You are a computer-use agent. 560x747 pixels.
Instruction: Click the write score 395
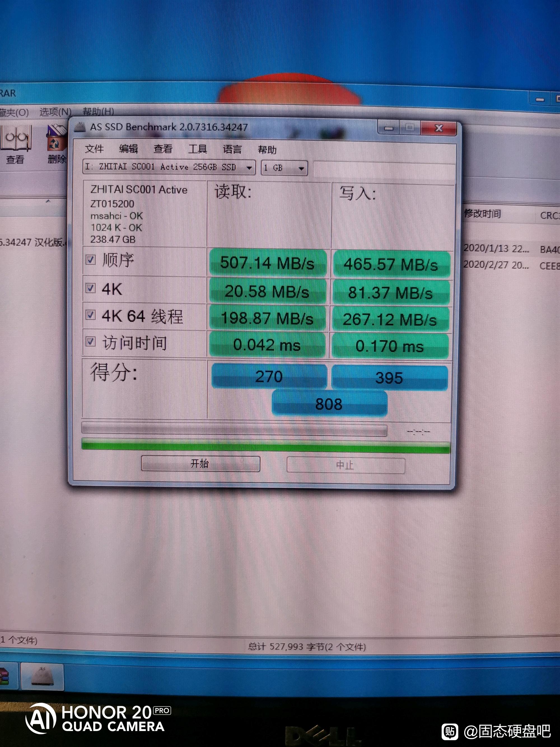click(389, 378)
